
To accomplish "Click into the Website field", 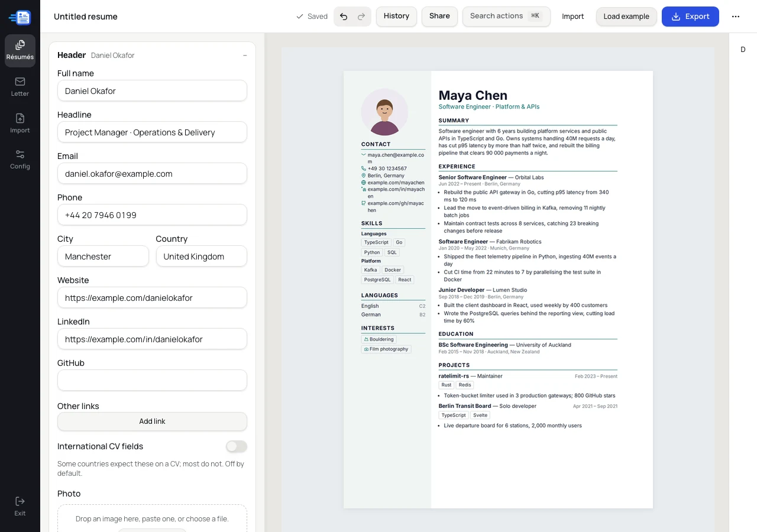I will [x=152, y=298].
